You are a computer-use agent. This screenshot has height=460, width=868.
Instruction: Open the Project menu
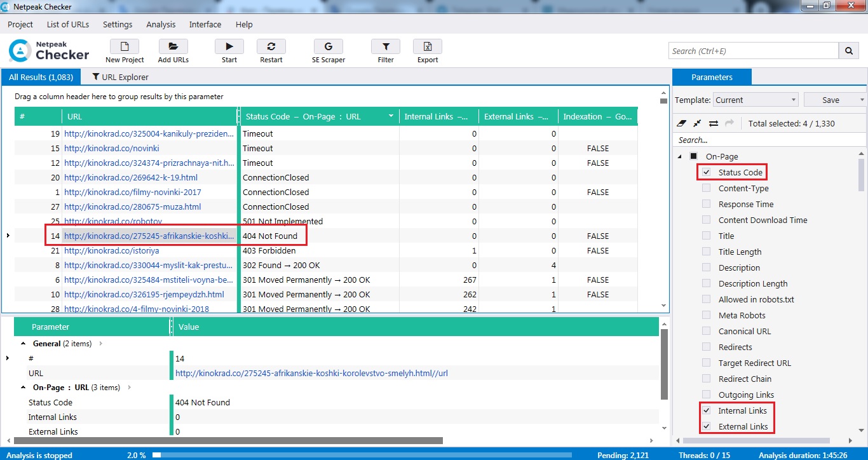(20, 24)
